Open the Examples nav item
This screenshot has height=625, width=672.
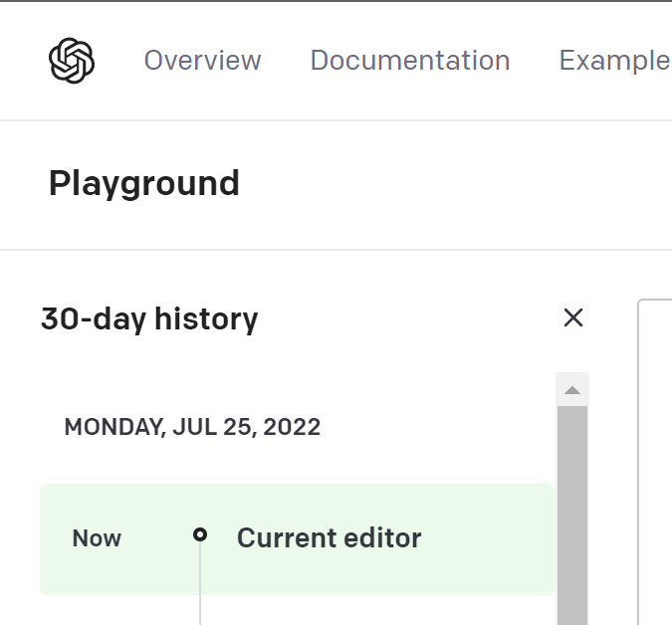(x=614, y=61)
